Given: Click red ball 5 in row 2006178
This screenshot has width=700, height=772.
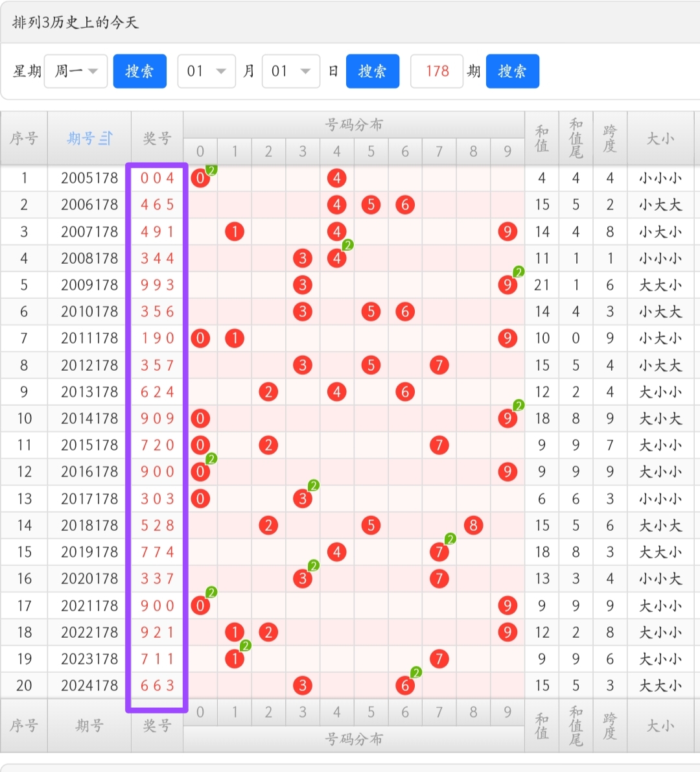Looking at the screenshot, I should 371,205.
